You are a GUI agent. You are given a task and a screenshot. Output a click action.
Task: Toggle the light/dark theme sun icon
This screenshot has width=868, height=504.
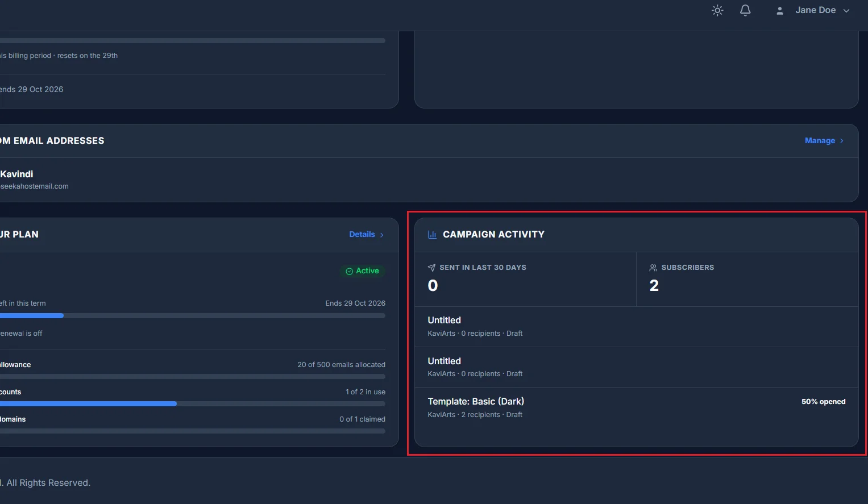coord(717,10)
